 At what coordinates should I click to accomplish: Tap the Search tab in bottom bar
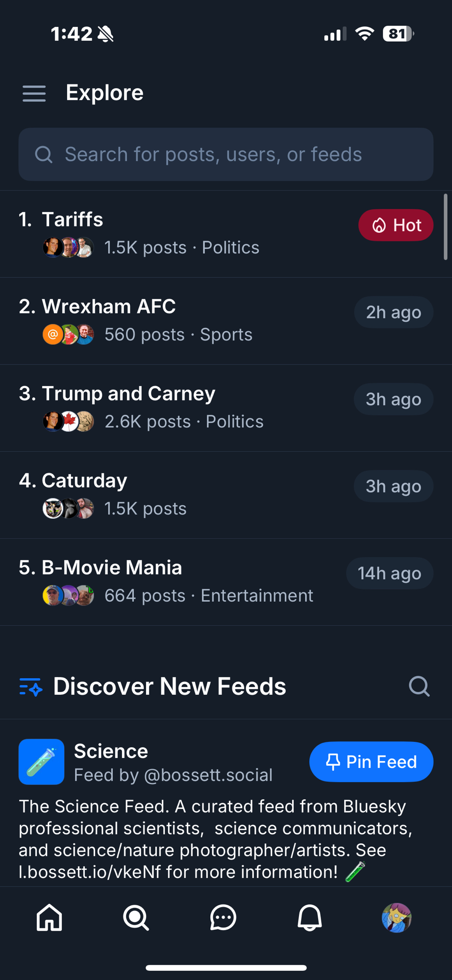[136, 917]
